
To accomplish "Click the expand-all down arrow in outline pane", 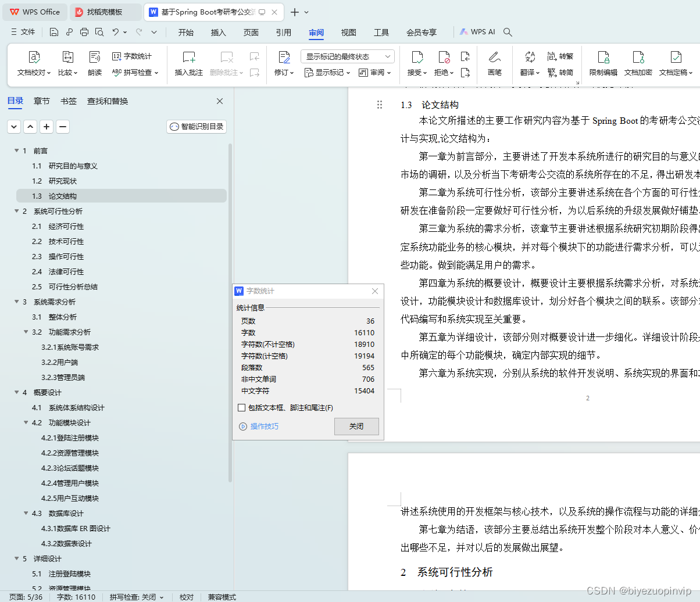I will point(14,127).
